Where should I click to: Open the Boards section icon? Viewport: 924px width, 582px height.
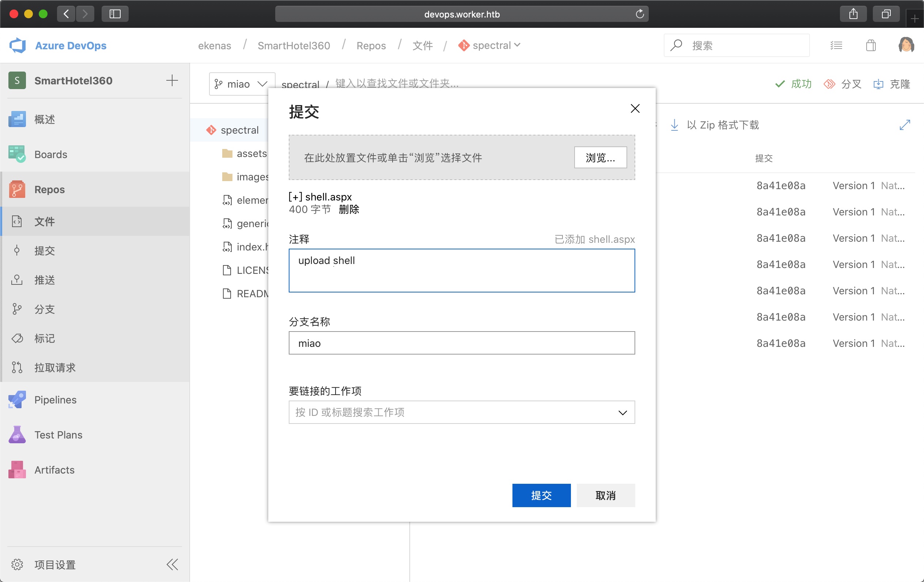16,154
